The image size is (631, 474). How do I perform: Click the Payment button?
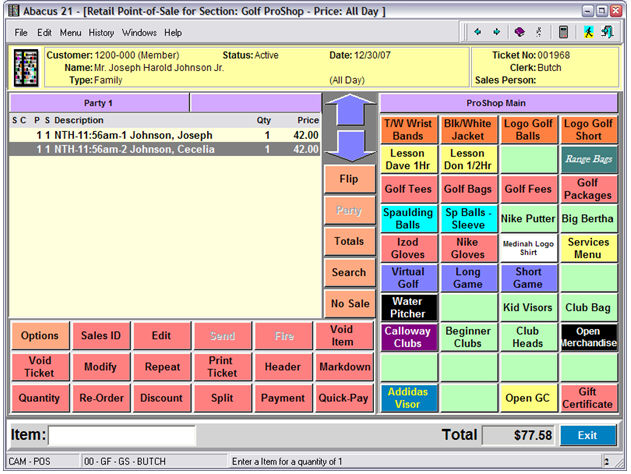coord(283,398)
